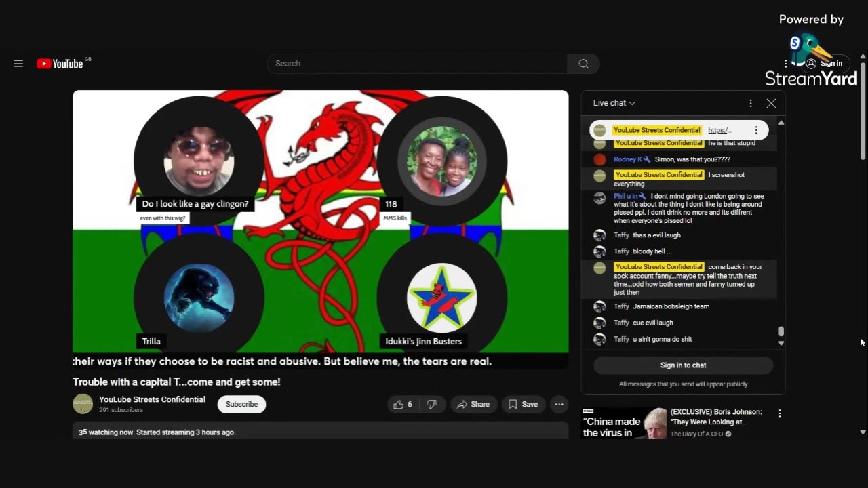Share the live stream
The height and width of the screenshot is (488, 868).
pos(473,404)
